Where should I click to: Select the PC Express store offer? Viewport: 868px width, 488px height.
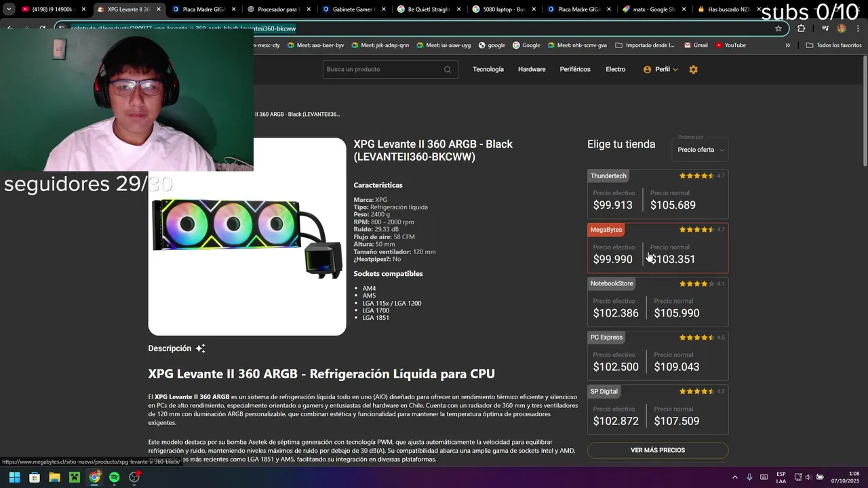[658, 356]
